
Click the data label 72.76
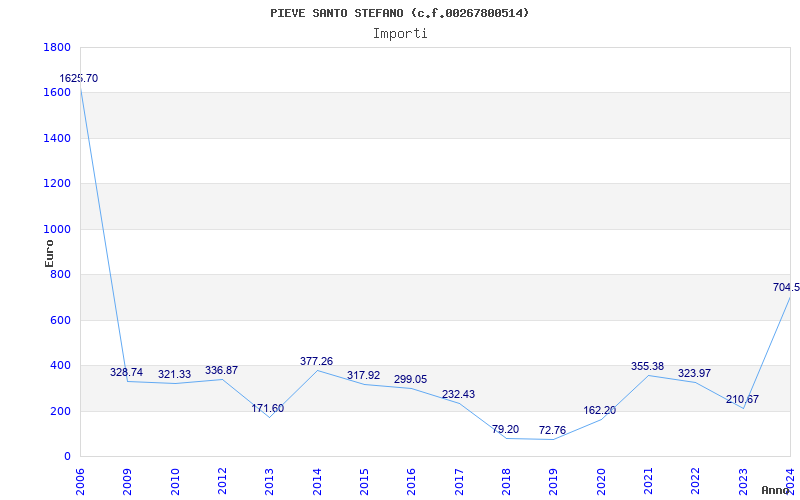[x=553, y=431]
